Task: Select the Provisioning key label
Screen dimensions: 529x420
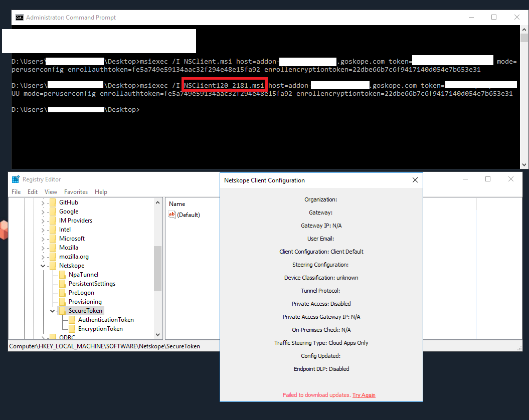Action: (85, 302)
